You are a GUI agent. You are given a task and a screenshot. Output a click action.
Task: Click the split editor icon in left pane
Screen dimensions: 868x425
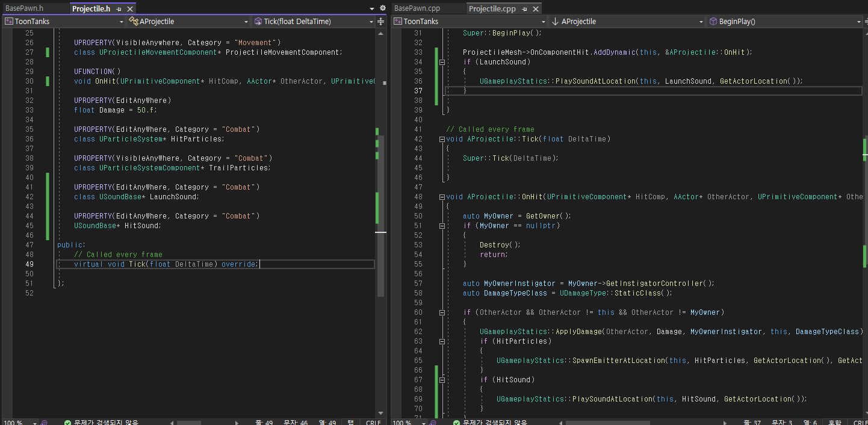380,22
